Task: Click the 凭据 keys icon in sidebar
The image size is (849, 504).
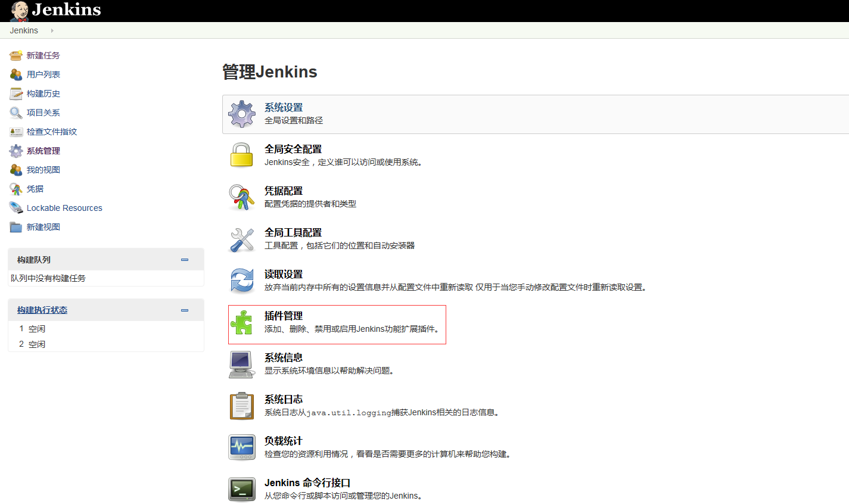Action: click(16, 189)
